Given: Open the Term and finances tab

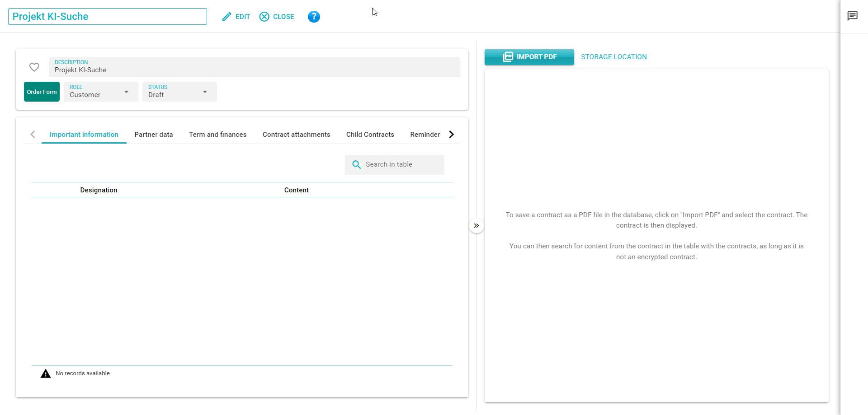Looking at the screenshot, I should 217,135.
